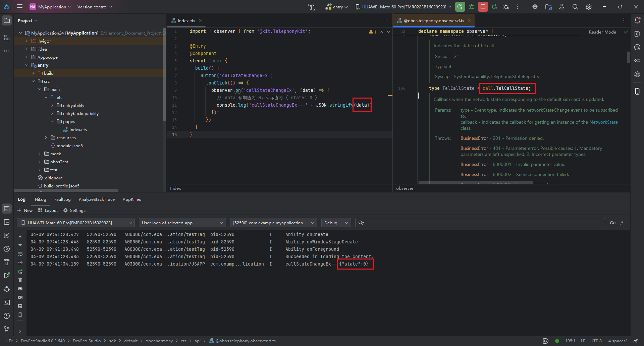Capture a device screenshot with the camera icon
The height and width of the screenshot is (346, 644).
click(20, 289)
